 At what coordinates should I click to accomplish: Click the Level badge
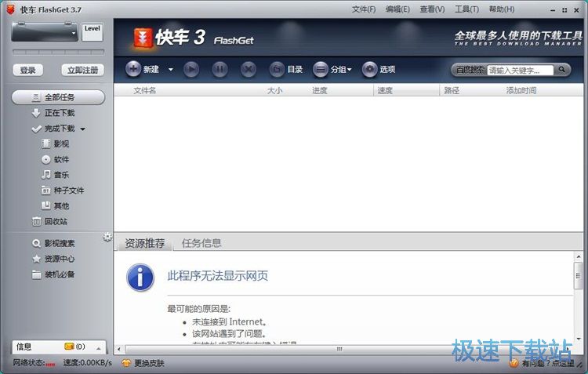(93, 32)
